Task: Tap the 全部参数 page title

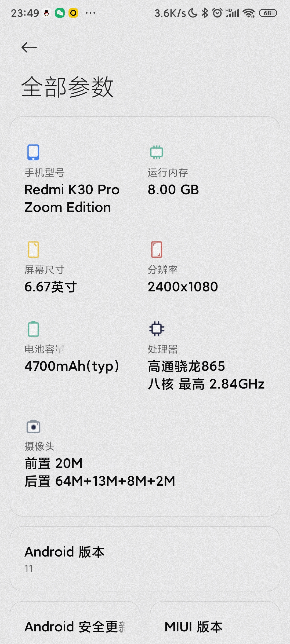Action: [67, 87]
